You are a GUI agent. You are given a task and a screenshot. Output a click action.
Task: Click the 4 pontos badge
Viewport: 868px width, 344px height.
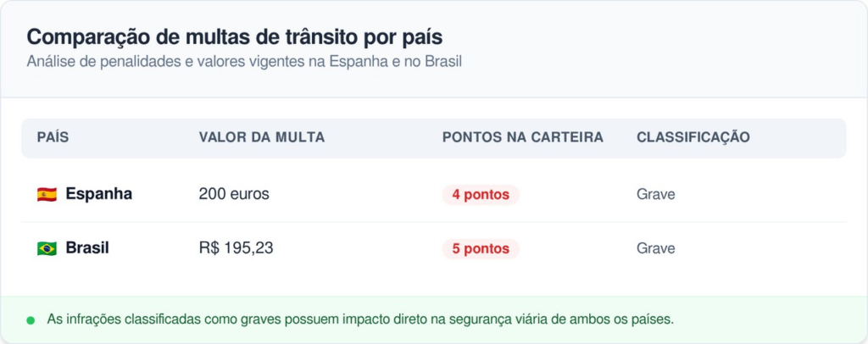click(481, 195)
